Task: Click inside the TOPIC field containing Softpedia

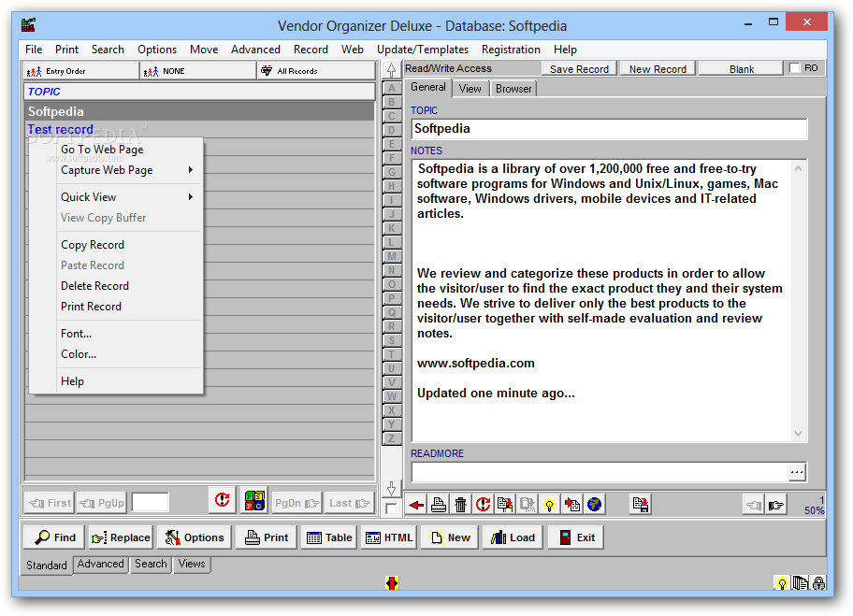Action: click(609, 129)
